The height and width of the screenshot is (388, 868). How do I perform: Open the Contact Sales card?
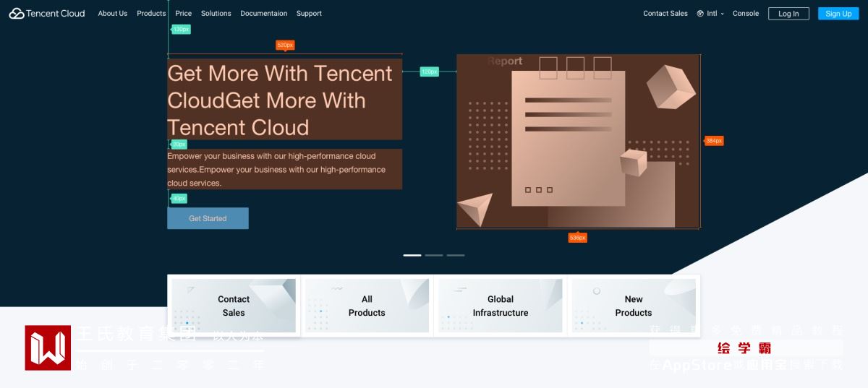click(234, 306)
